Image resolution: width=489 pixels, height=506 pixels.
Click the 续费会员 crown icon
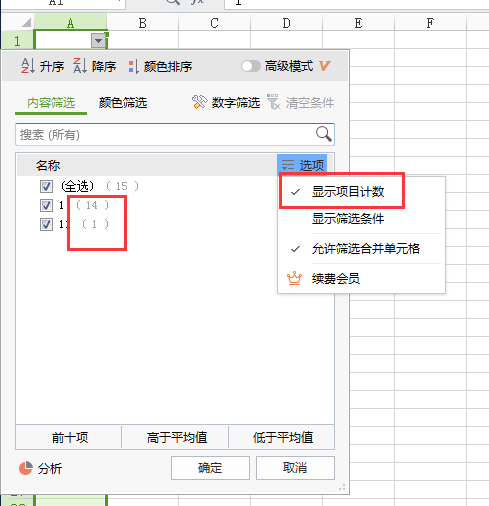click(294, 278)
